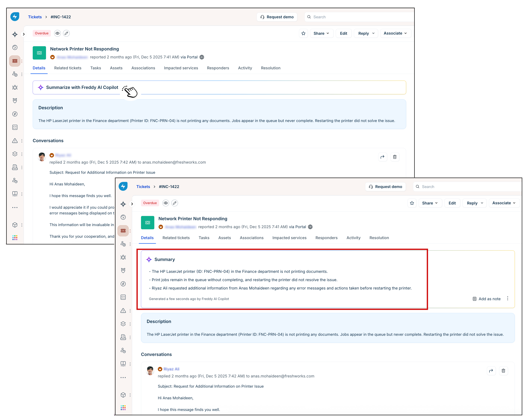Delete the conversation via trash icon in lower window
This screenshot has height=420, width=527.
[503, 371]
